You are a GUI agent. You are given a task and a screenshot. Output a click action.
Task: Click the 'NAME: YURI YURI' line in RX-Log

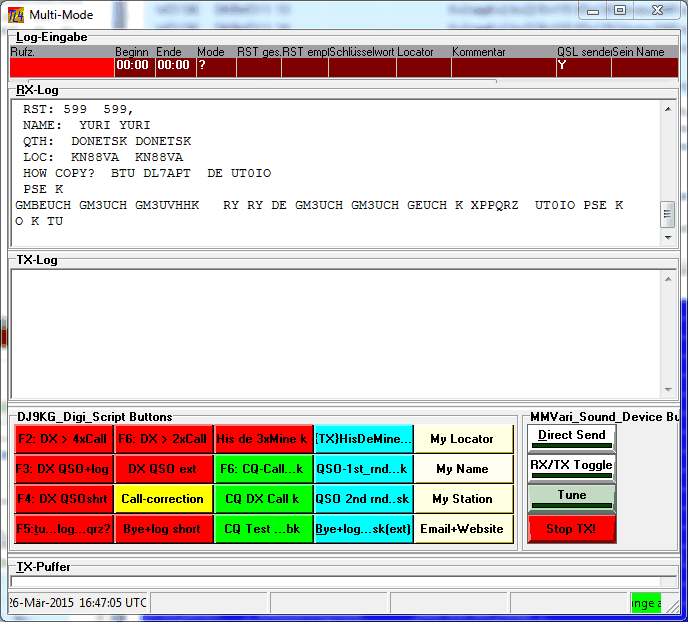(86, 125)
